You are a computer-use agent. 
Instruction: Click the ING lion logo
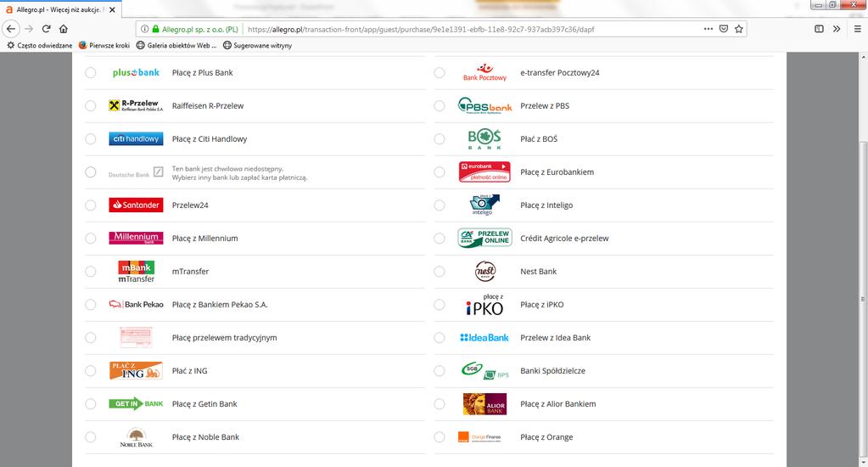pyautogui.click(x=136, y=370)
